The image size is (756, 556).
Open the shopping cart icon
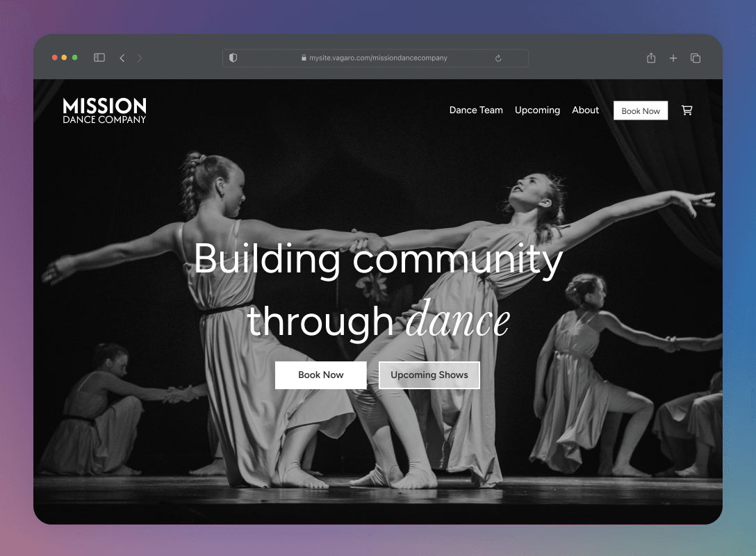click(x=687, y=111)
